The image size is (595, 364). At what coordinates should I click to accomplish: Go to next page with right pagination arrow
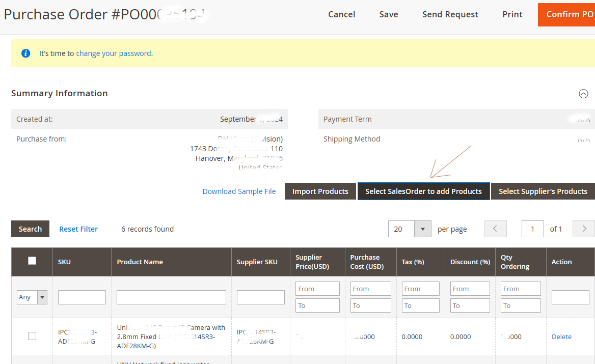[x=583, y=229]
